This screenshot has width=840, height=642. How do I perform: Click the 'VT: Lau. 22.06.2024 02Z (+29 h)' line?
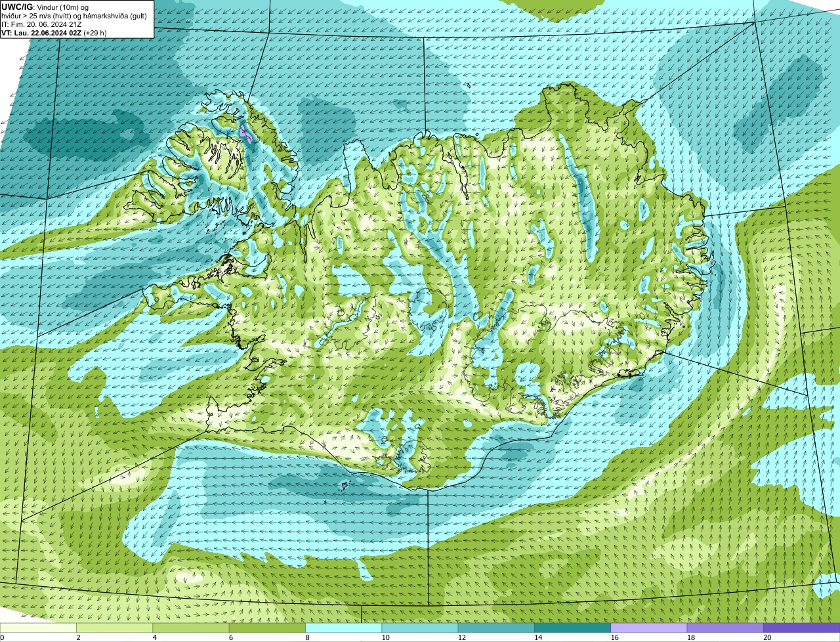[x=54, y=33]
